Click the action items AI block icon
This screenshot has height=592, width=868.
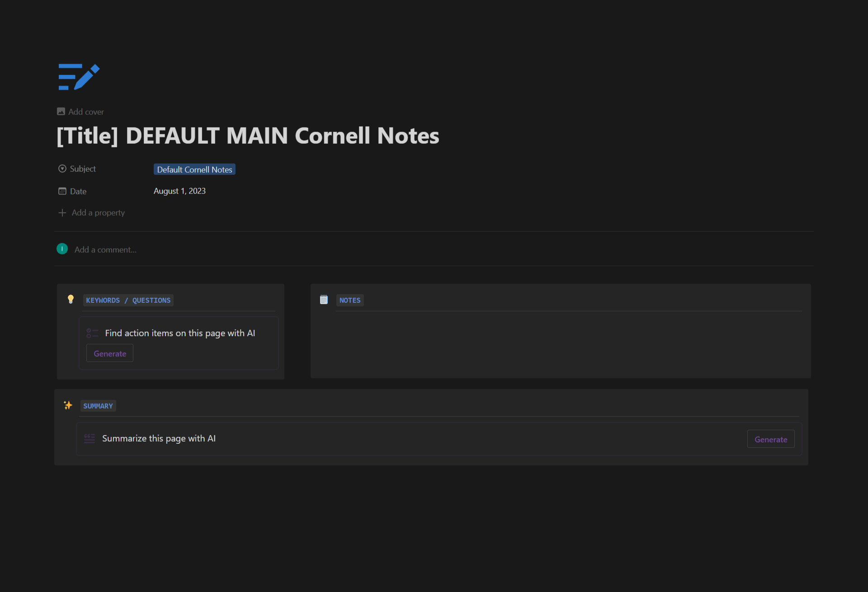pos(92,333)
